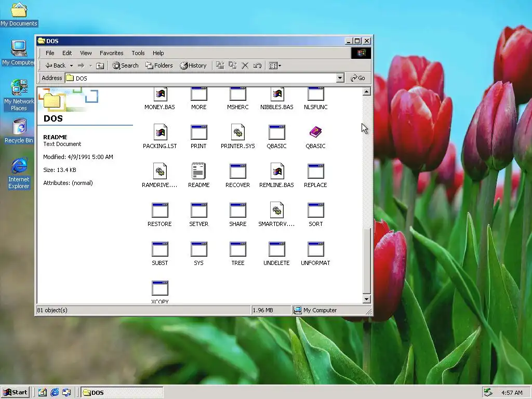Image resolution: width=532 pixels, height=399 pixels.
Task: Select the PRINTER.SYS system file icon
Action: click(238, 132)
